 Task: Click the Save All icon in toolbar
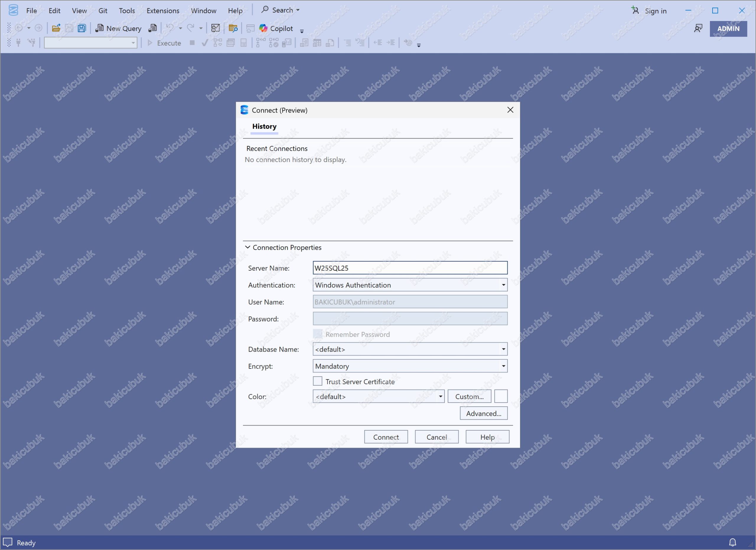tap(82, 28)
